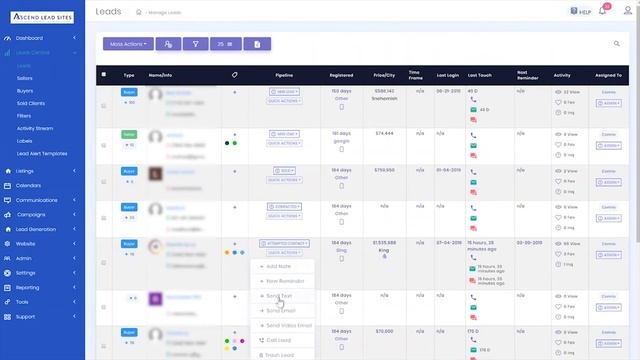
Task: Open Attempted Contact pipeline dropdown
Action: [x=284, y=244]
